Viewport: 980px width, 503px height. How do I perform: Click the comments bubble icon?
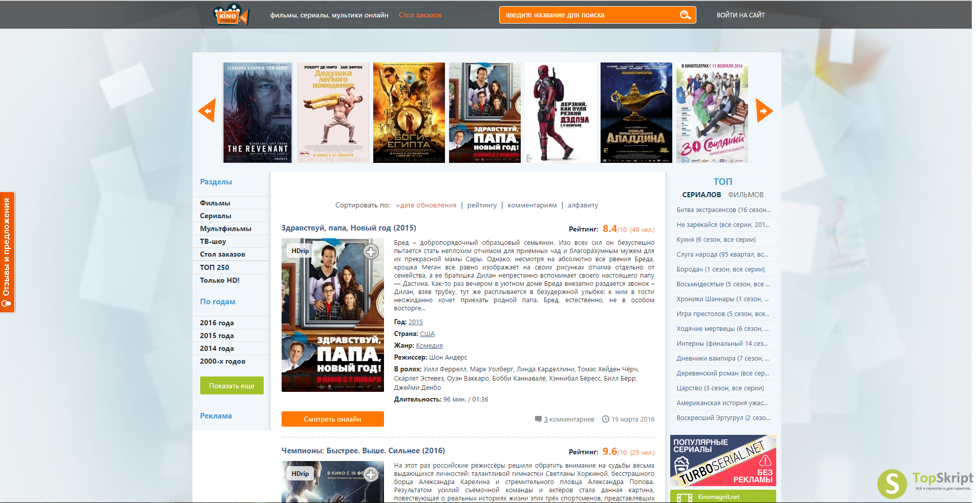(x=538, y=419)
